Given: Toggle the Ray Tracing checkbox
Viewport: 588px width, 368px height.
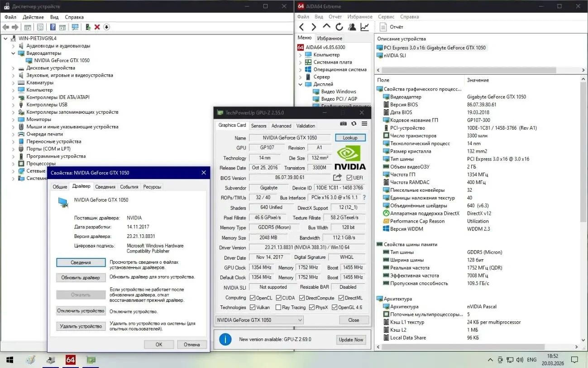Looking at the screenshot, I should pos(278,307).
